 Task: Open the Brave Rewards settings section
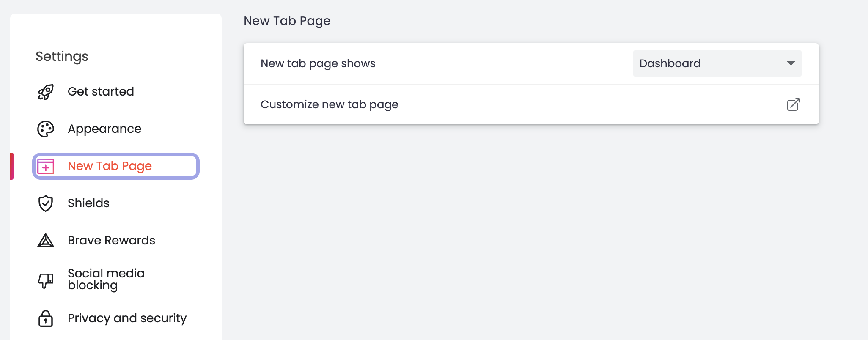pyautogui.click(x=112, y=240)
